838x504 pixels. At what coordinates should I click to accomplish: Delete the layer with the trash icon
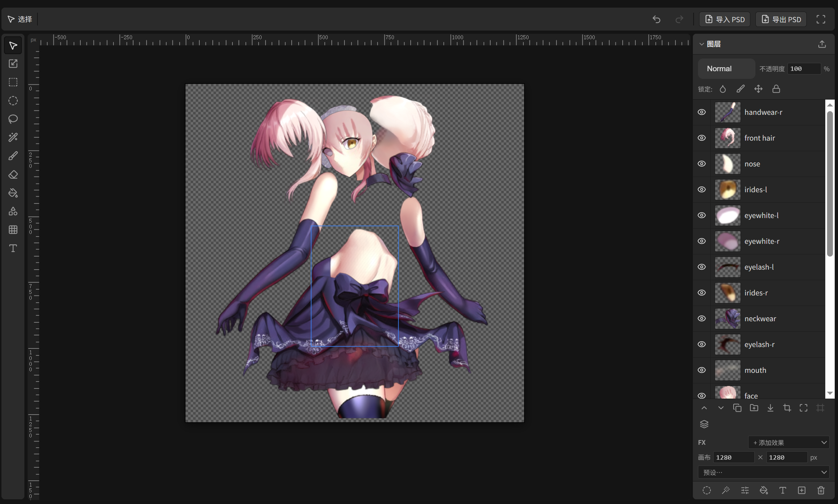click(821, 491)
